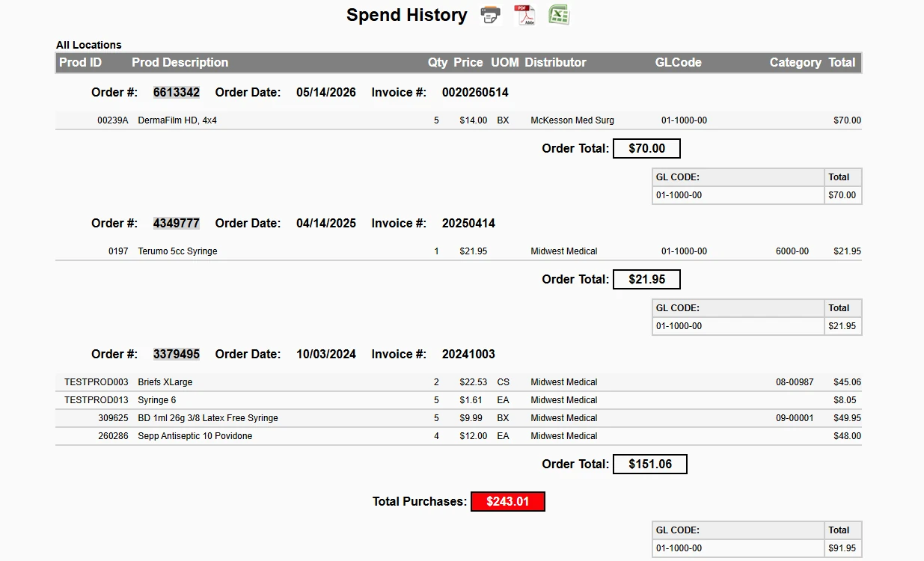Viewport: 924px width, 561px height.
Task: Click category 09-00001 cell
Action: click(x=795, y=417)
